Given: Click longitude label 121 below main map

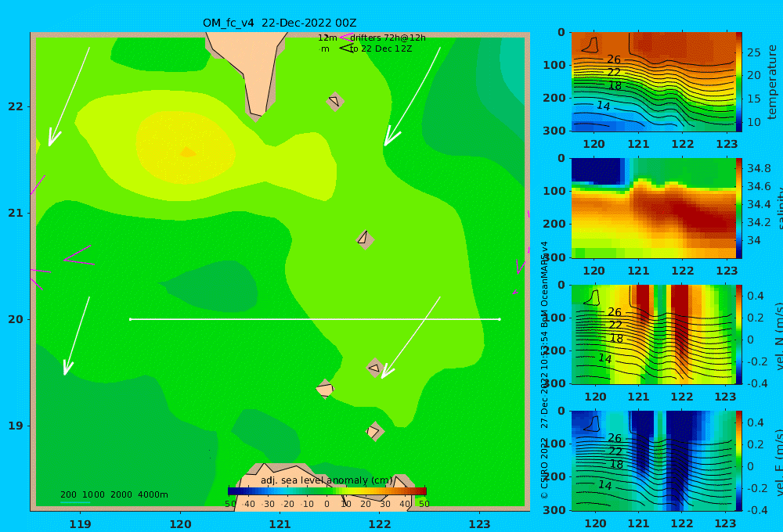Looking at the screenshot, I should (x=280, y=524).
